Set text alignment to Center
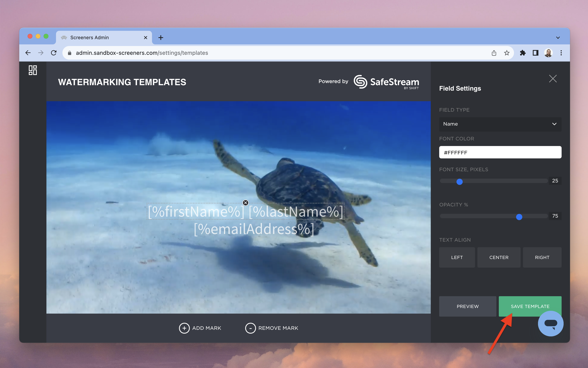 coord(499,258)
